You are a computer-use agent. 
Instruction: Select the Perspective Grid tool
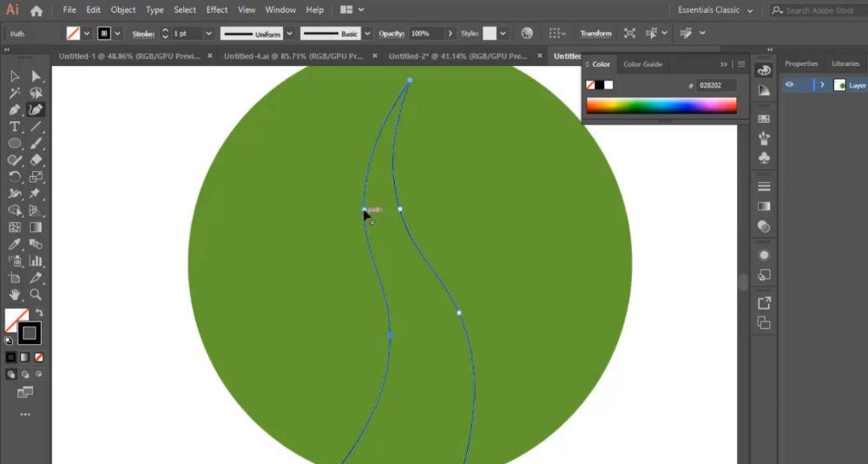(x=36, y=210)
